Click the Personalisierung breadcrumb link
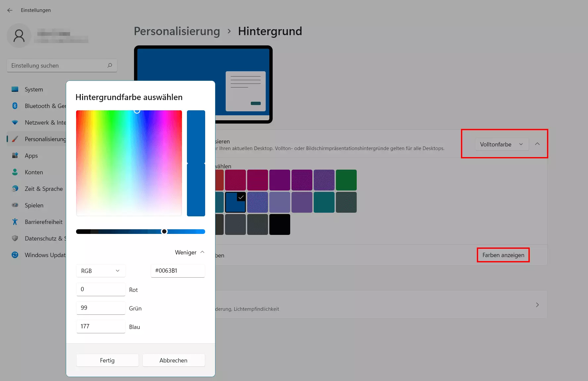 [x=177, y=31]
